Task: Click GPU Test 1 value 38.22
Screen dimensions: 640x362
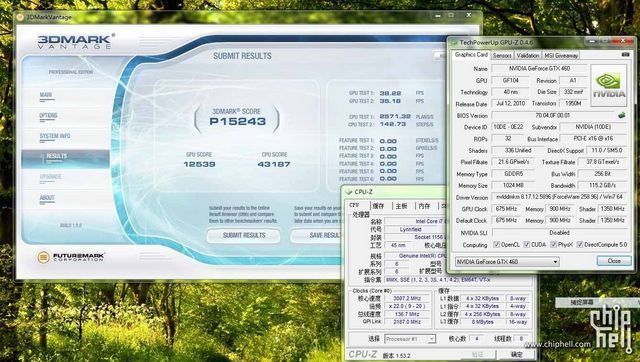Action: [390, 93]
